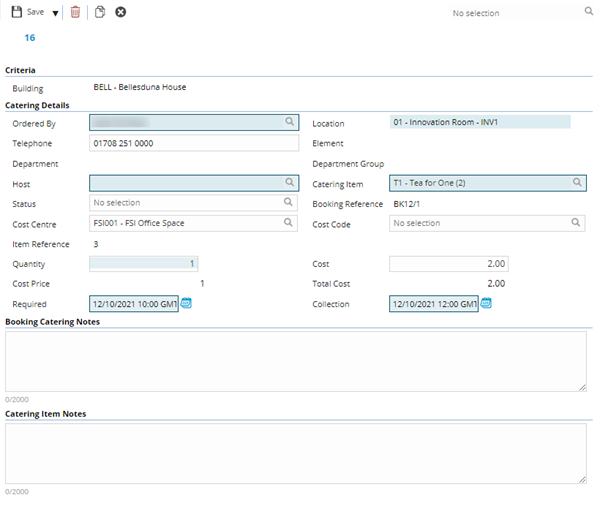Image resolution: width=600 pixels, height=522 pixels.
Task: Click into Booking Catering Notes textbox
Action: coord(295,361)
